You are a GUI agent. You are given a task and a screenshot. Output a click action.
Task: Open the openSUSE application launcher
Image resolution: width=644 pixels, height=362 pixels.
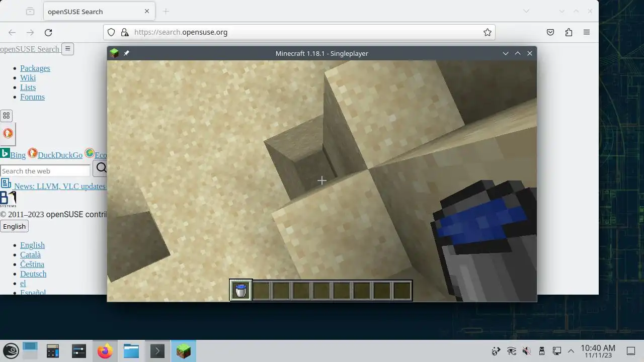pyautogui.click(x=11, y=351)
